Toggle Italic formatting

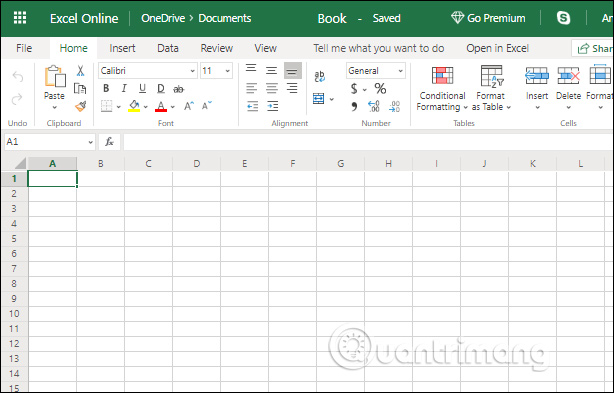[124, 88]
